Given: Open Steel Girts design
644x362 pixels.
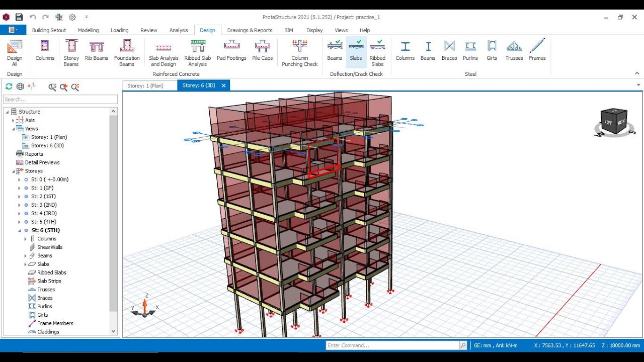Looking at the screenshot, I should pos(492,50).
